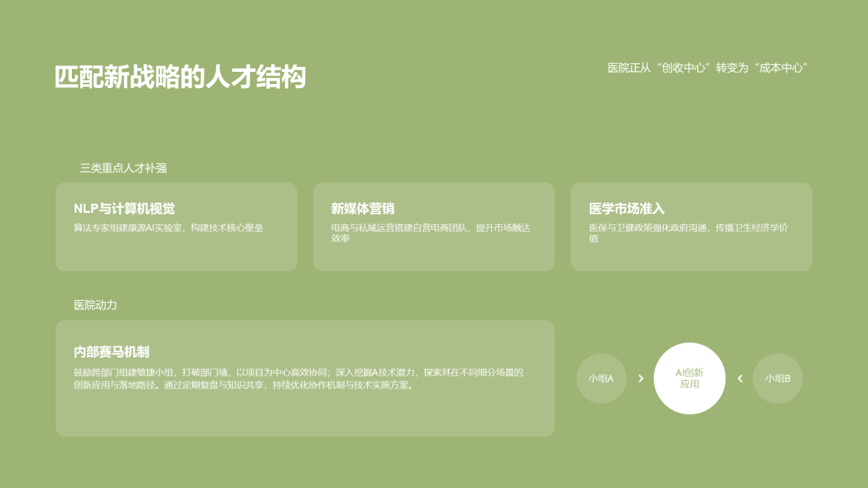868x488 pixels.
Task: Select the 新媒体营销 card heading
Action: pos(363,209)
